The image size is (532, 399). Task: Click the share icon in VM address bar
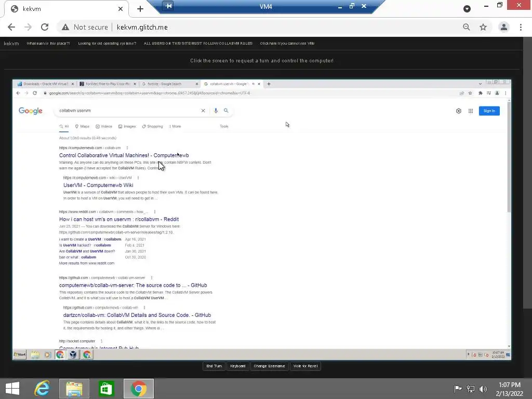click(462, 93)
